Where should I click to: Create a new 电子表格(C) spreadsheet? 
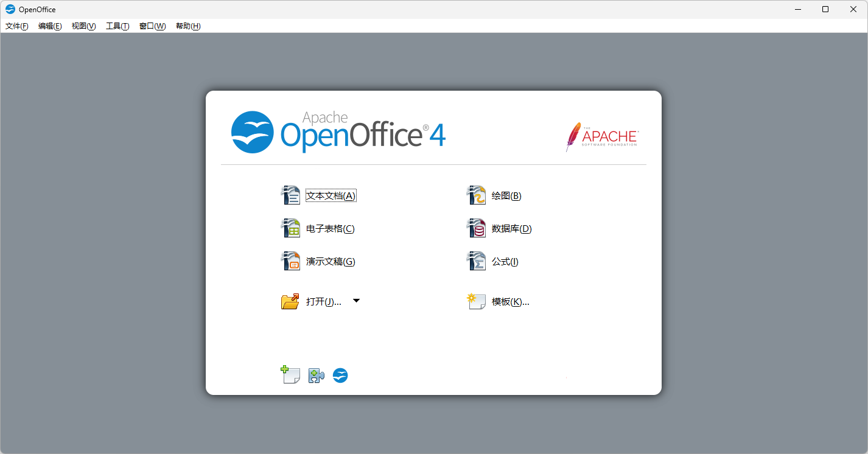tap(317, 229)
